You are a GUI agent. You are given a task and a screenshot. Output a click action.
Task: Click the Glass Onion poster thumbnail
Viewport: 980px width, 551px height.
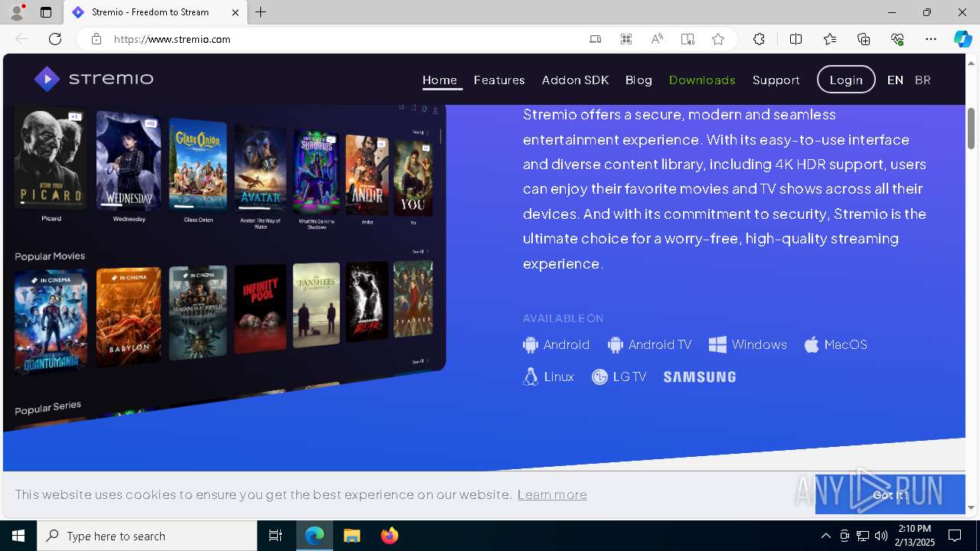point(198,163)
